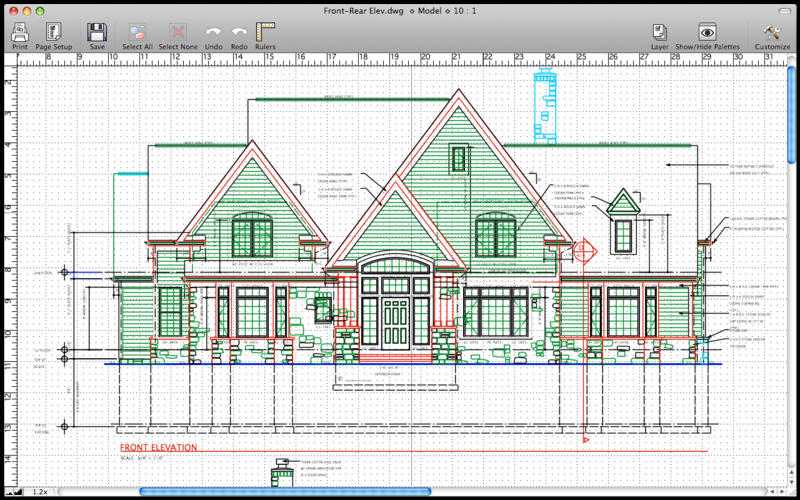Click the small-mountains zoom out icon

(x=11, y=493)
